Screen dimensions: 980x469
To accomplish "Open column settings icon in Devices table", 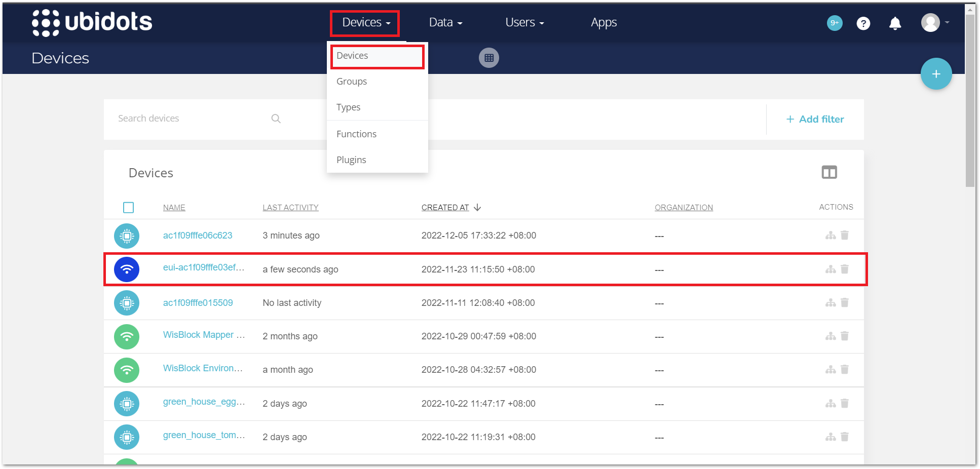I will (x=829, y=172).
